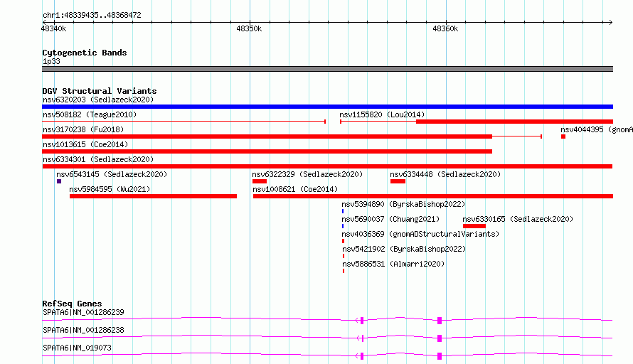The width and height of the screenshot is (633, 364).
Task: Click the red nsv5886531 tick marker
Action: coord(344,271)
